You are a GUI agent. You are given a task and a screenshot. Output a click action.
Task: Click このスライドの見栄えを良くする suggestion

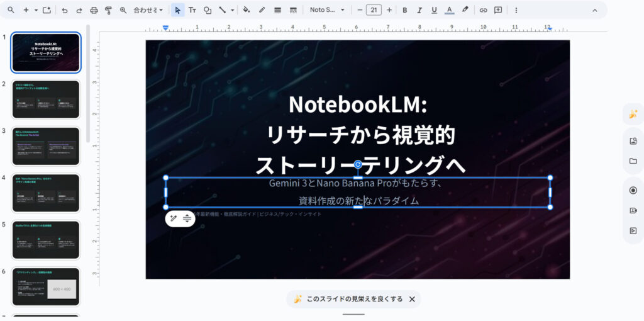pyautogui.click(x=355, y=299)
